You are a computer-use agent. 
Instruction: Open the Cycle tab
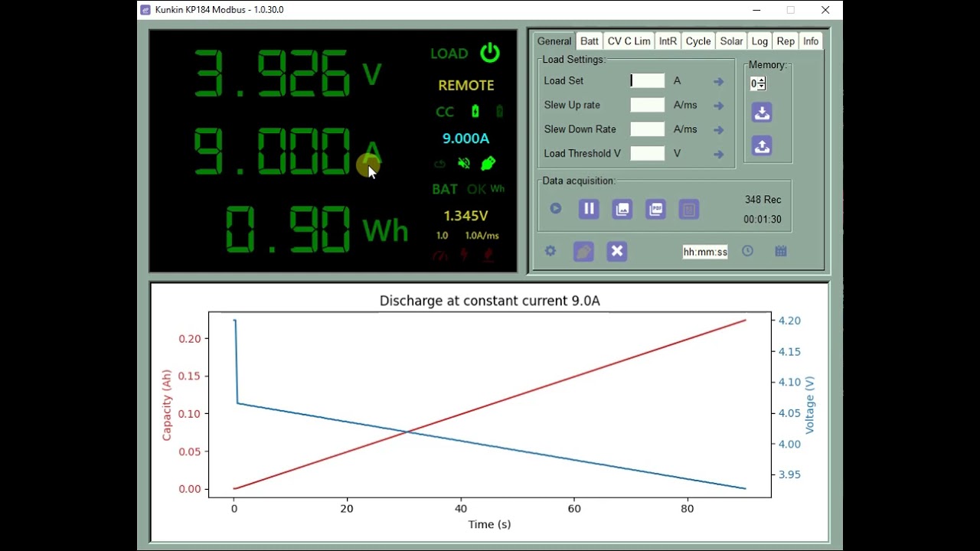[x=698, y=41]
